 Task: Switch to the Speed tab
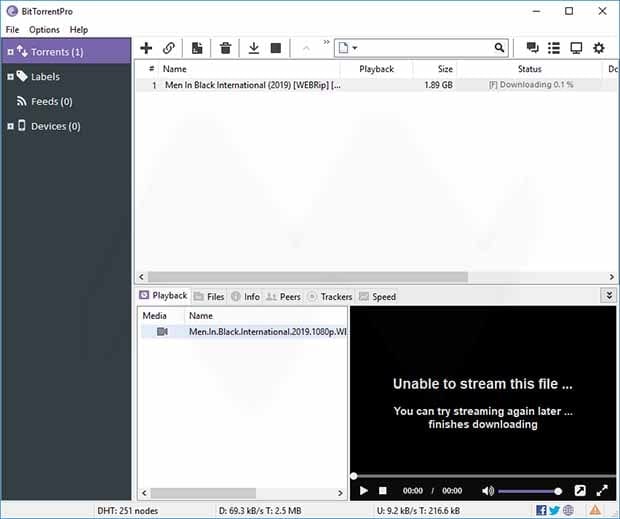(x=377, y=296)
